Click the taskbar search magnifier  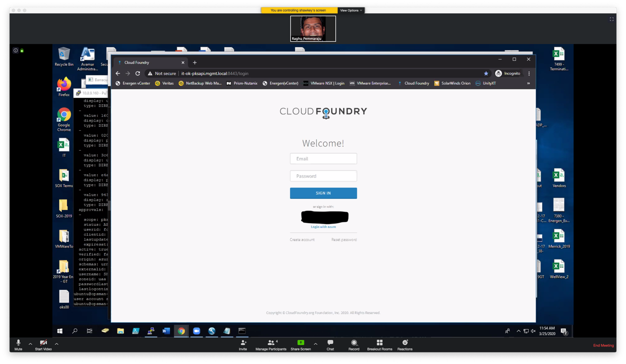(x=75, y=331)
